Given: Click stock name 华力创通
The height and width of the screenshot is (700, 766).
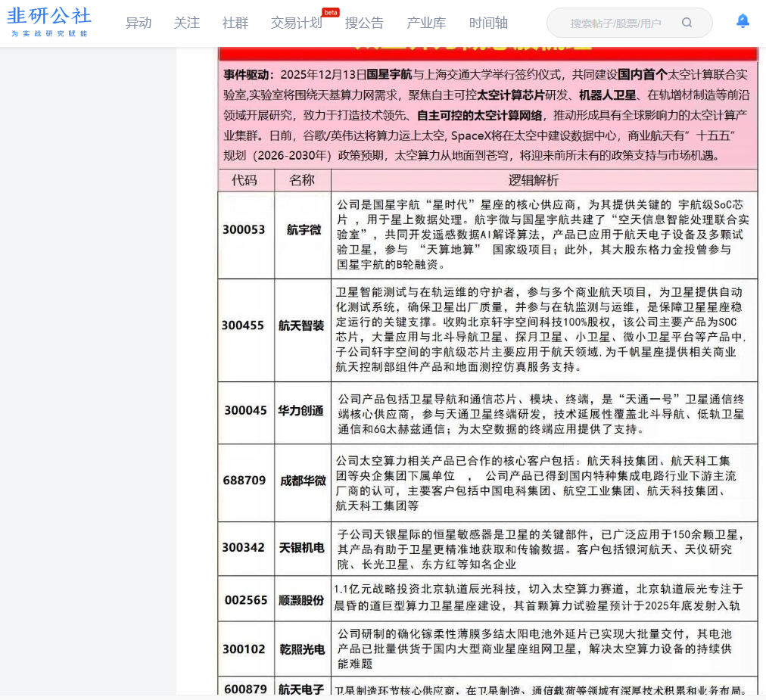Looking at the screenshot, I should pos(301,411).
